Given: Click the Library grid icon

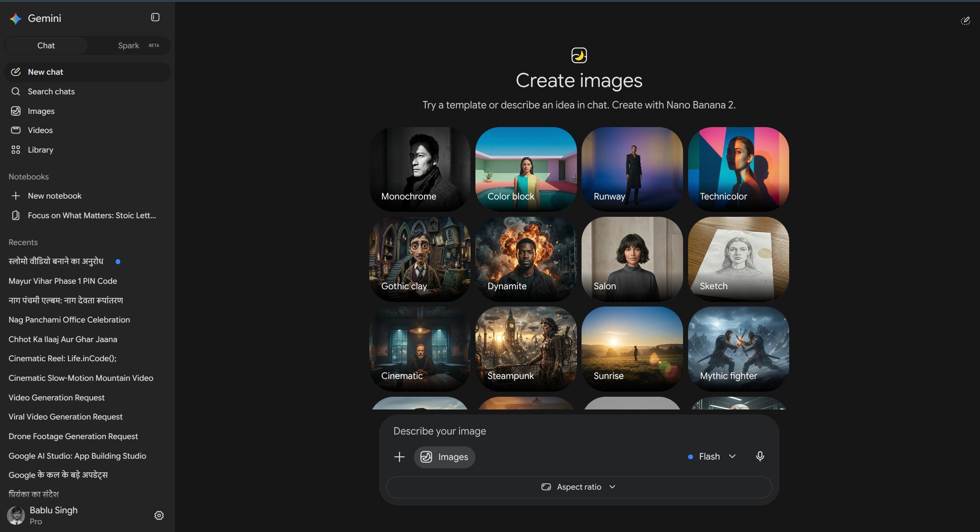Looking at the screenshot, I should point(16,150).
